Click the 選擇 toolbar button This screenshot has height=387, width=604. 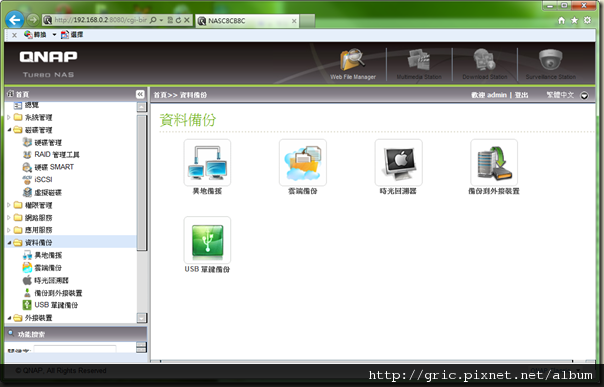(x=72, y=35)
